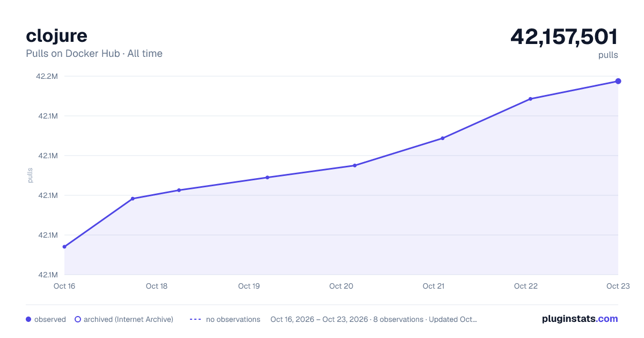Viewport: 644px width, 338px height.
Task: Click the dashed no observations legend line
Action: click(195, 319)
